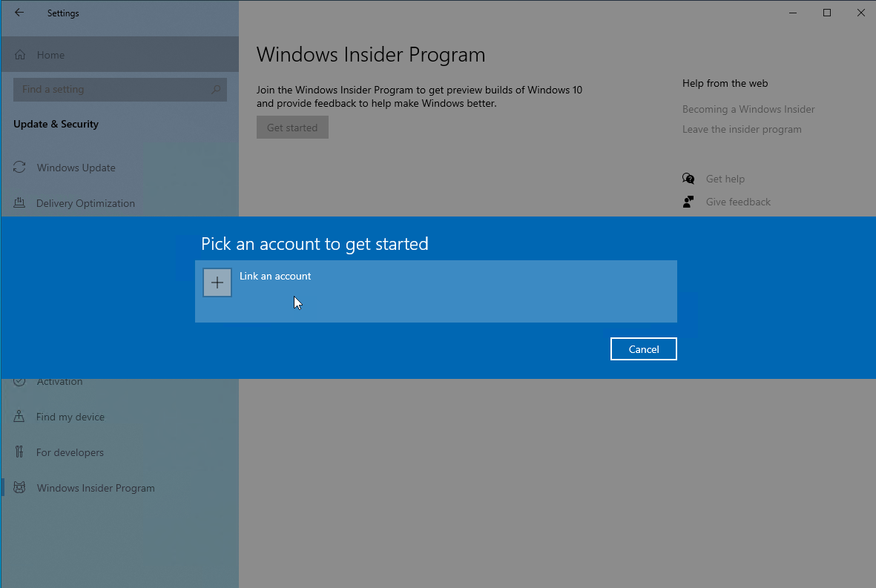
Task: Click Pick an account to get started heading
Action: tap(314, 244)
